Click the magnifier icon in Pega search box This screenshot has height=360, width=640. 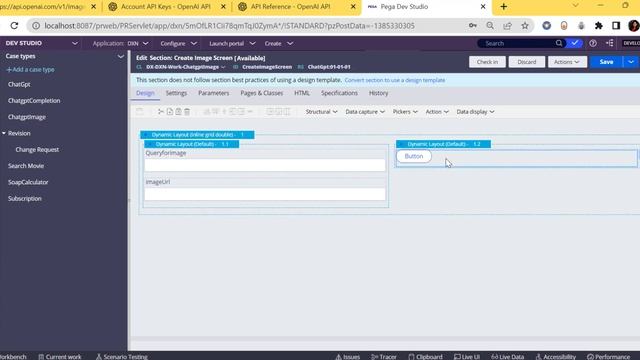[x=559, y=43]
